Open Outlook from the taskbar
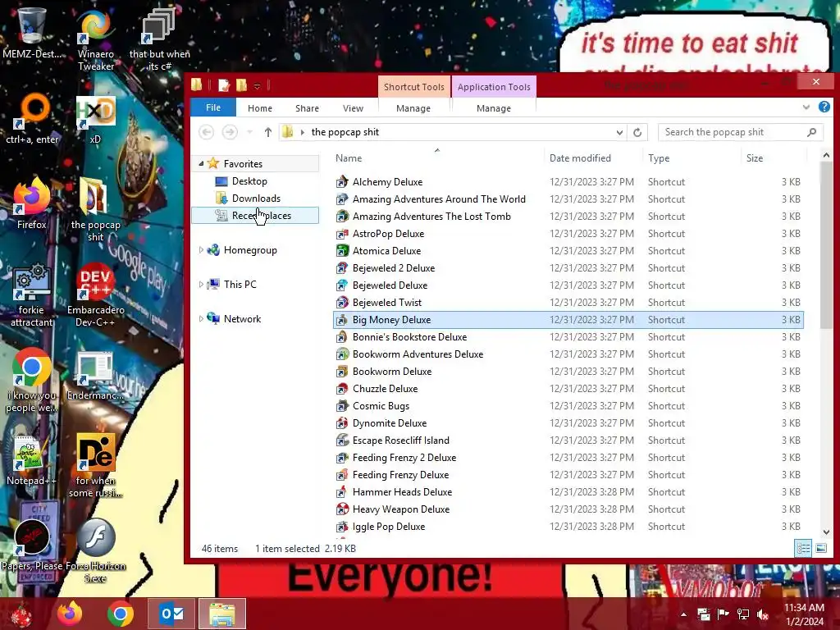This screenshot has width=840, height=630. click(171, 614)
